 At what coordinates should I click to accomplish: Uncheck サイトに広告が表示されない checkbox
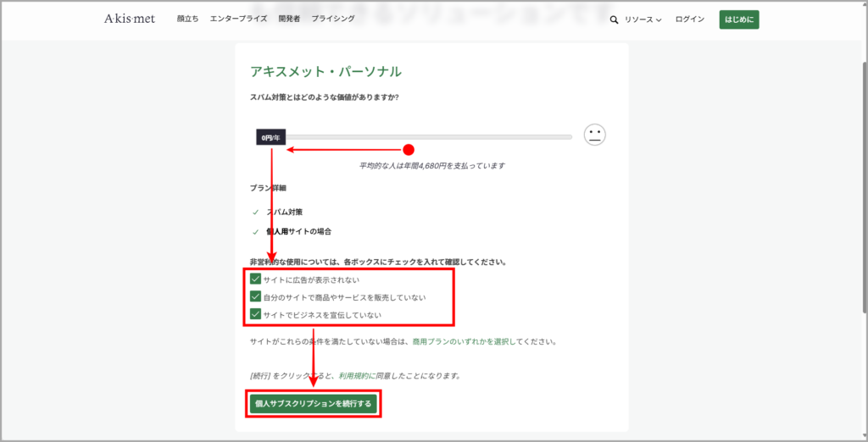coord(255,279)
